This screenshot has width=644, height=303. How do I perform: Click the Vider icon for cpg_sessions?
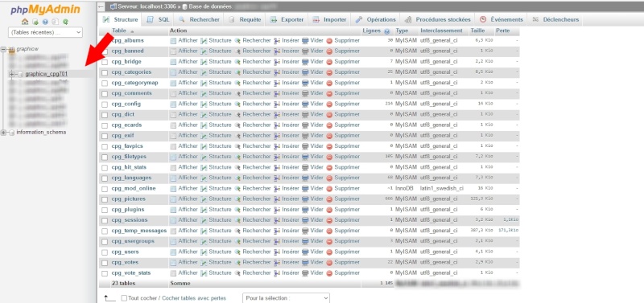point(305,220)
